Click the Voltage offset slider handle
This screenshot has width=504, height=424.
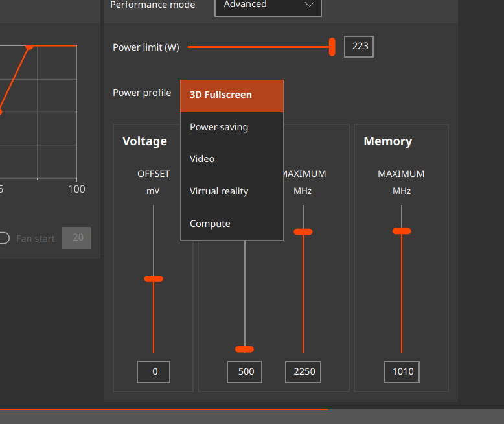point(154,279)
